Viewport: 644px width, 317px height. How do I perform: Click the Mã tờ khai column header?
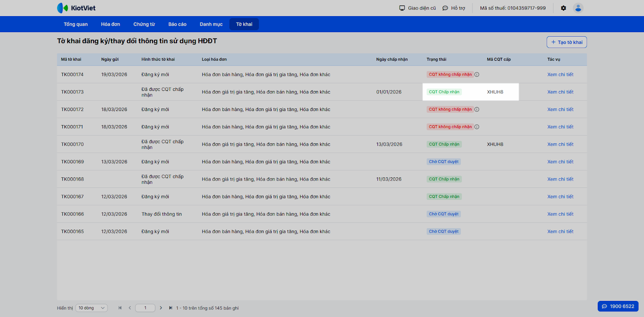(x=71, y=60)
